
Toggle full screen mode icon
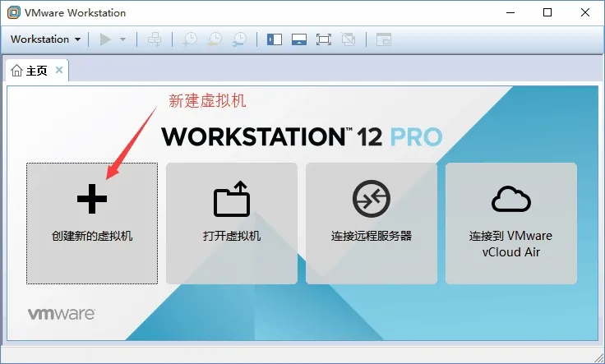click(x=323, y=39)
